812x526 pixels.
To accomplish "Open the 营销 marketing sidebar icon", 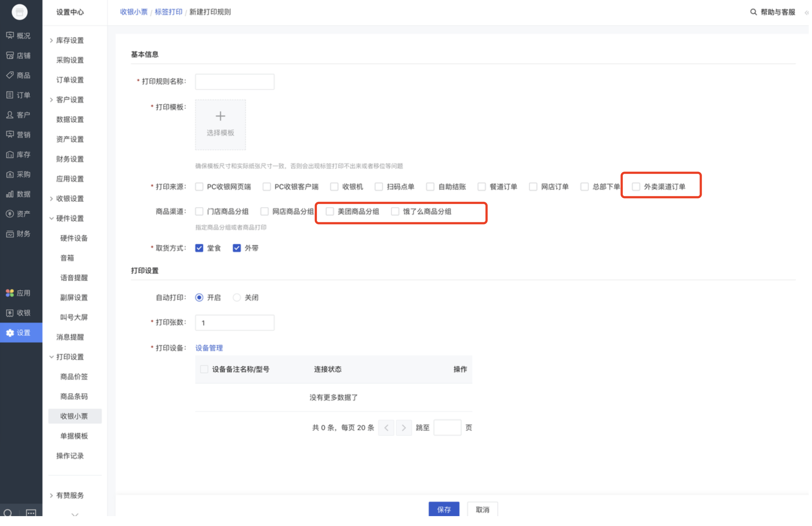I will coord(10,134).
